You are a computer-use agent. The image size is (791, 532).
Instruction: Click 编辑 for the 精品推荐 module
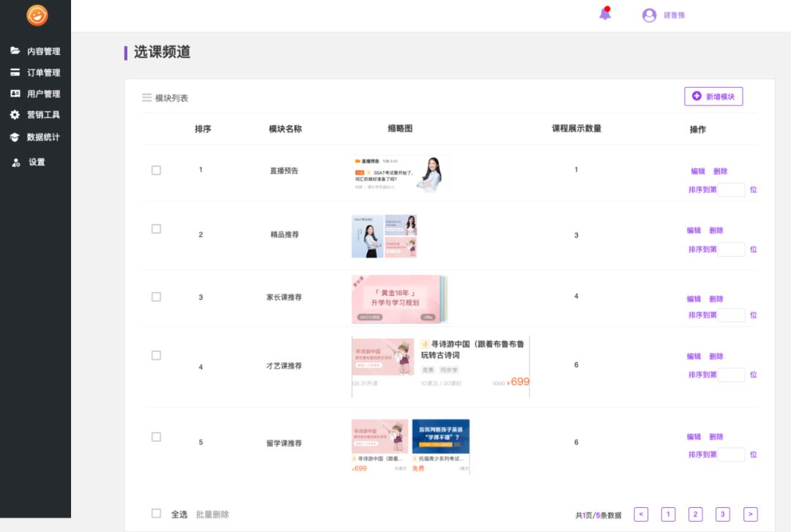click(694, 230)
